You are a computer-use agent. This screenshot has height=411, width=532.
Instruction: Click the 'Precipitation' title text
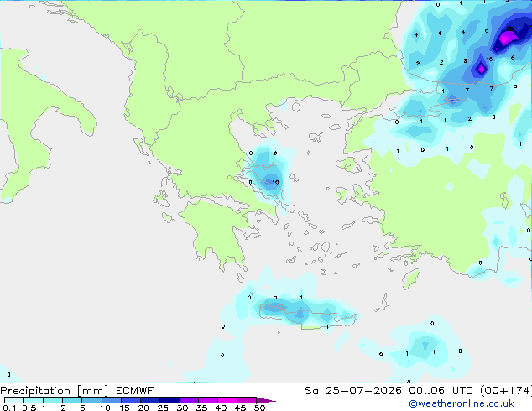pyautogui.click(x=35, y=391)
